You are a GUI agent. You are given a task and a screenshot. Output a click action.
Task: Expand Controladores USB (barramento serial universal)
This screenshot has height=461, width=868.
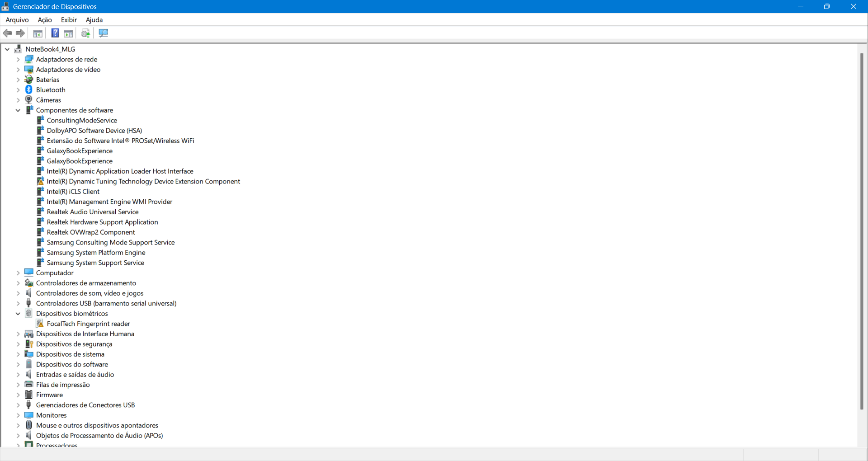click(18, 303)
